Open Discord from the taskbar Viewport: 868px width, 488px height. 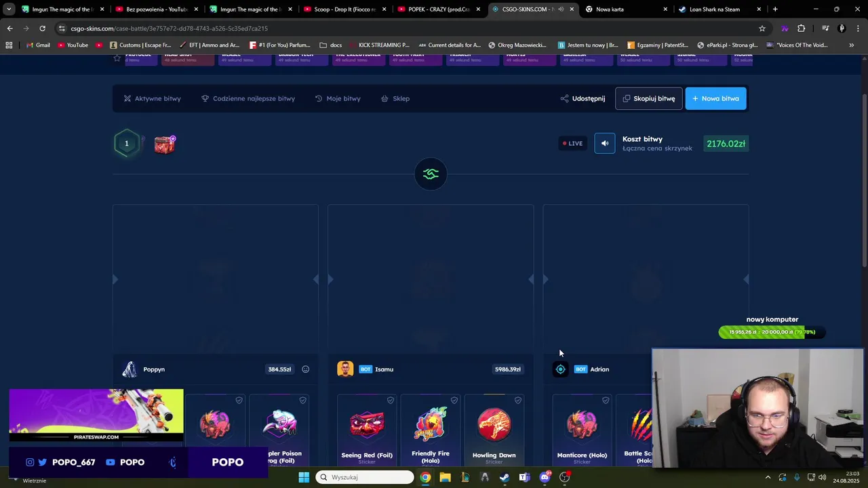pyautogui.click(x=545, y=477)
